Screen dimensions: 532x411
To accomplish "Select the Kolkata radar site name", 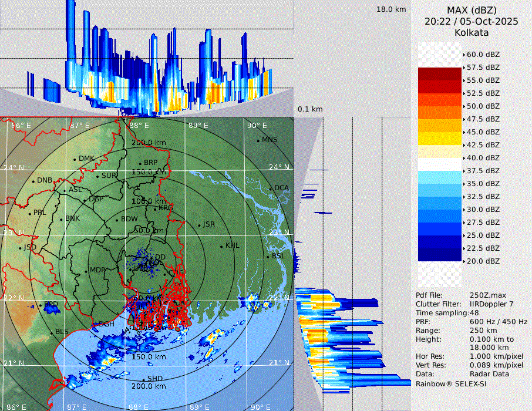I will tap(472, 32).
